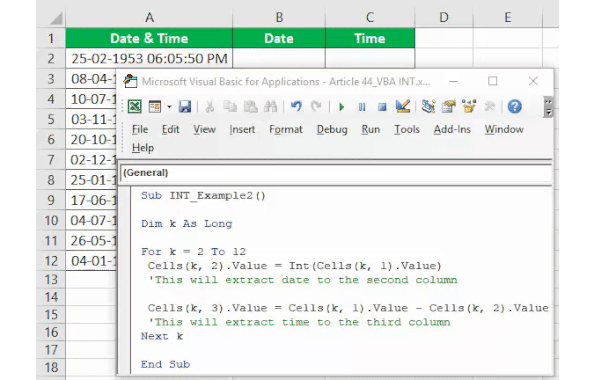Click the Redo arrow icon
Screen dimensions: 594x380
tap(316, 107)
